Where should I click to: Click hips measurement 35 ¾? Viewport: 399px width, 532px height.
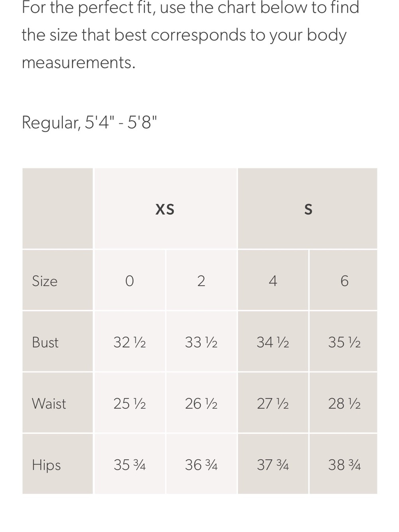pos(130,465)
